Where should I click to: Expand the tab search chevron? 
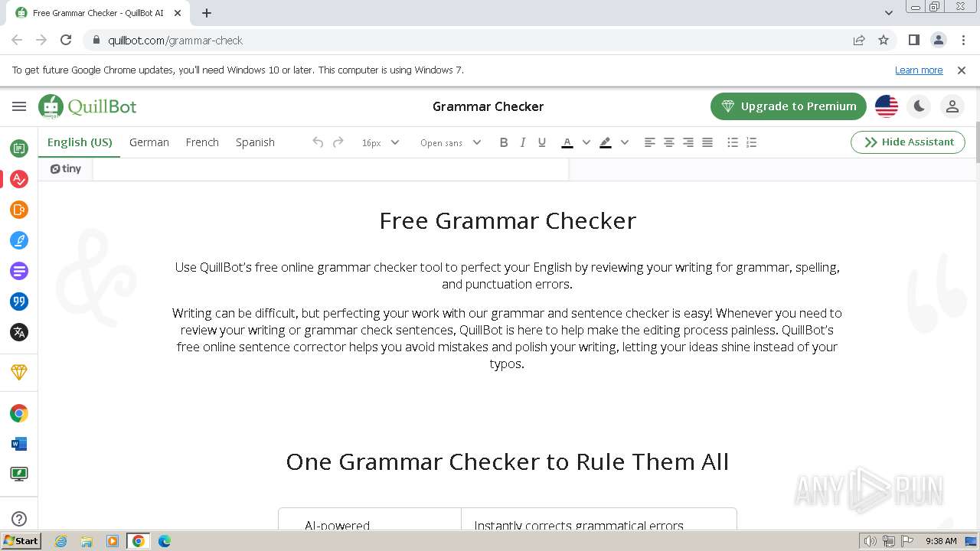[x=889, y=13]
